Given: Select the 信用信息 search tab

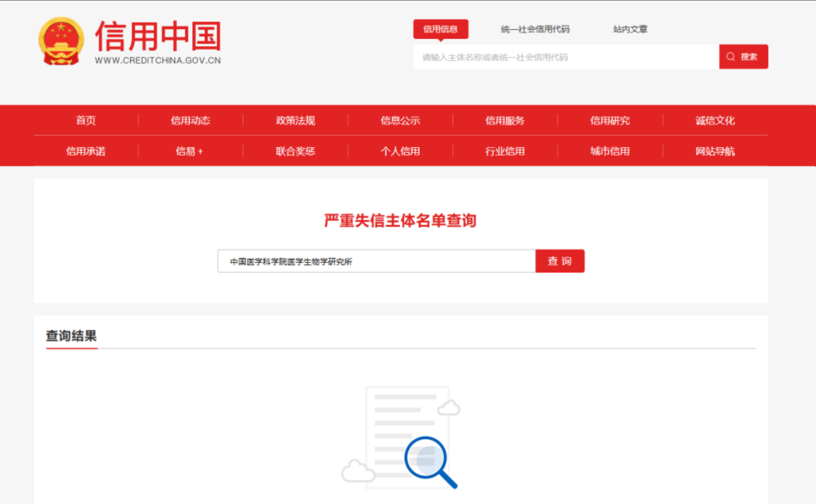Looking at the screenshot, I should coord(440,29).
